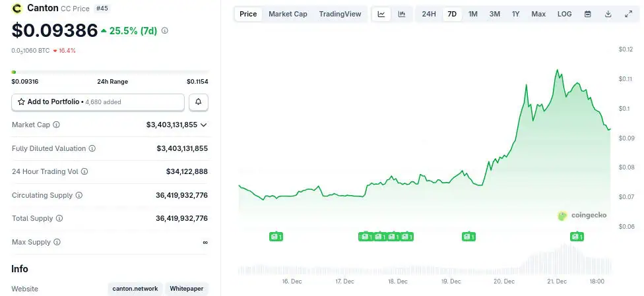The height and width of the screenshot is (296, 644).
Task: Show the Max time range
Action: (x=538, y=14)
